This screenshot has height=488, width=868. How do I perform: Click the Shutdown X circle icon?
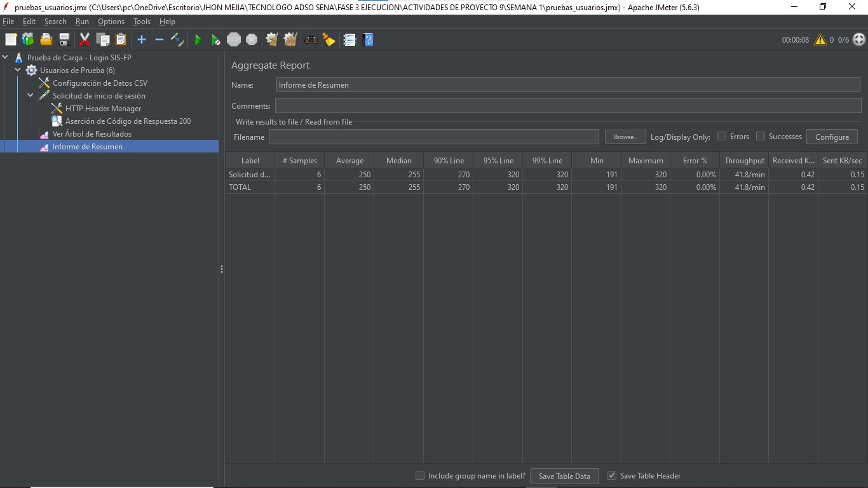click(x=252, y=39)
